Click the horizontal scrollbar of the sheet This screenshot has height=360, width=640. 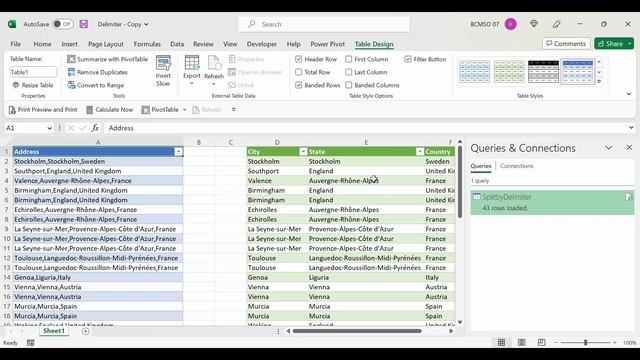357,331
